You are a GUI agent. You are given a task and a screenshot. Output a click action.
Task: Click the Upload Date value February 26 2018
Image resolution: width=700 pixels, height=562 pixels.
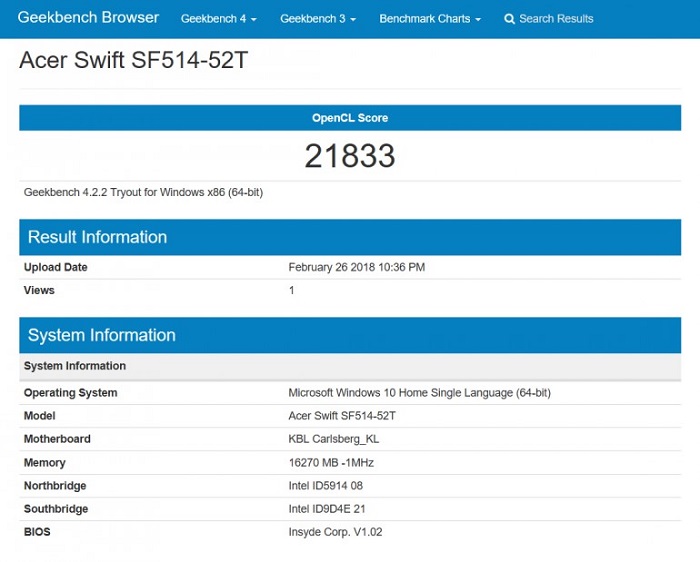[356, 267]
